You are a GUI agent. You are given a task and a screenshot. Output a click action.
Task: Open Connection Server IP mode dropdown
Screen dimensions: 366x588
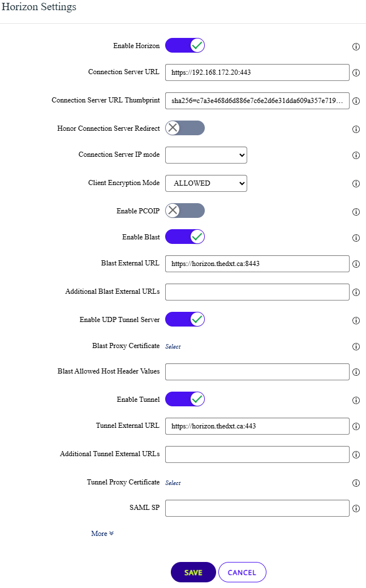(x=206, y=154)
